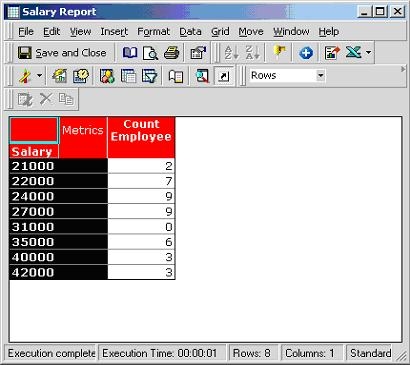
Task: Expand dropdown arrow beside the lightning icon
Action: click(x=39, y=76)
